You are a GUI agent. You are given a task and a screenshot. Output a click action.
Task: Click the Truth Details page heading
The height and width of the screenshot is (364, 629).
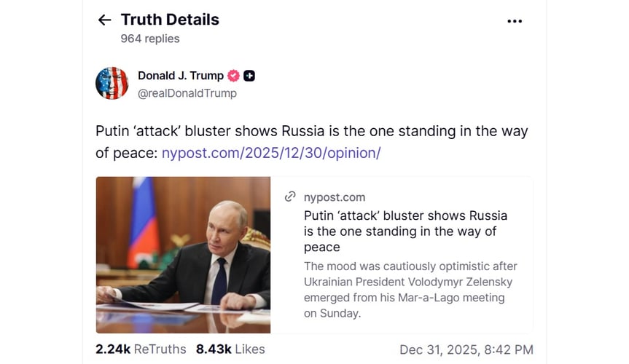click(170, 20)
